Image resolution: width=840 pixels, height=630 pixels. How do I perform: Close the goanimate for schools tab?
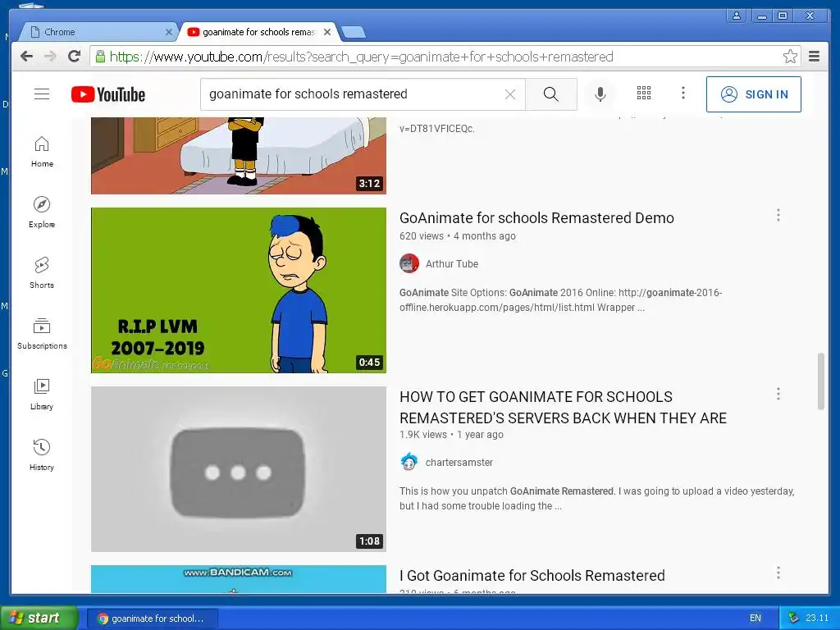coord(327,32)
